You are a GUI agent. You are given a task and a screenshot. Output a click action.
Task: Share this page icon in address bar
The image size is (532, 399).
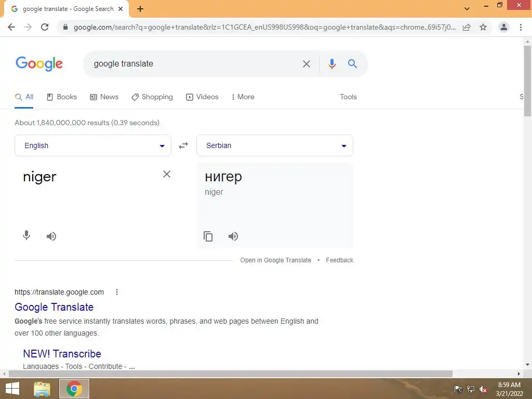[x=467, y=27]
